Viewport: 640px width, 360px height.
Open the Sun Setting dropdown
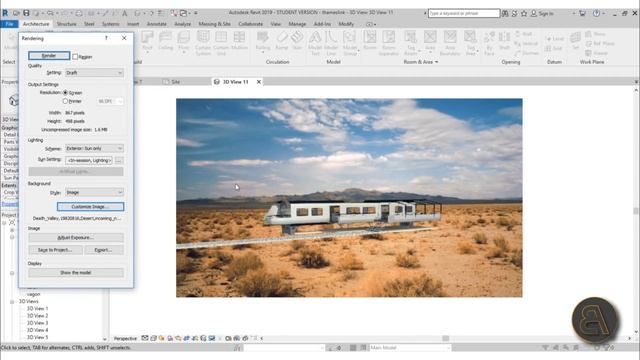89,160
